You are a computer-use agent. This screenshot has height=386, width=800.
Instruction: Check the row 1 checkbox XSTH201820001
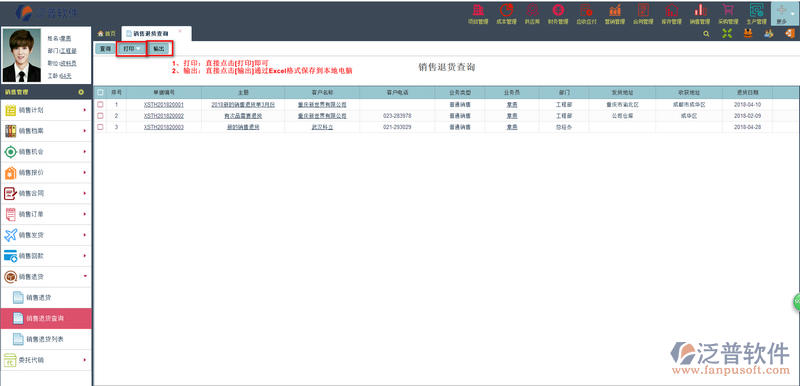coord(100,104)
